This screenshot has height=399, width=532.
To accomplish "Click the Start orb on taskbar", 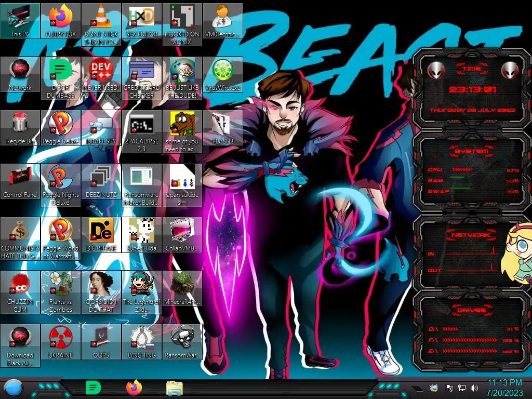I will pyautogui.click(x=13, y=389).
